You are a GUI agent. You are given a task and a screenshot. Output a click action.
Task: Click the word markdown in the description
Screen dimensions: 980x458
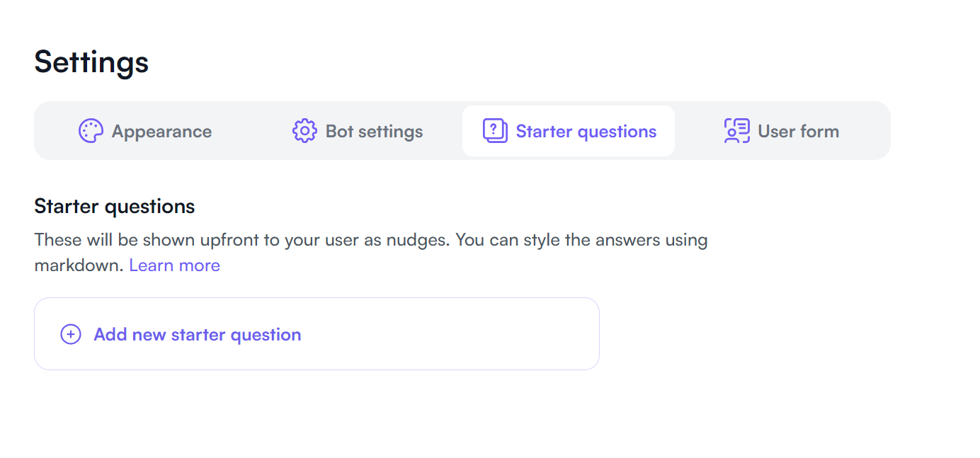[79, 265]
